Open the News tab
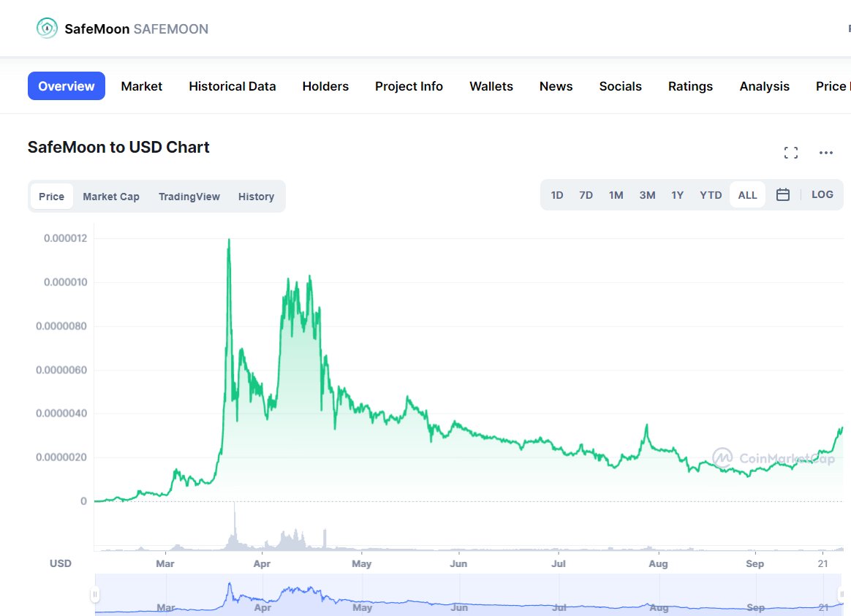This screenshot has width=851, height=616. point(556,86)
